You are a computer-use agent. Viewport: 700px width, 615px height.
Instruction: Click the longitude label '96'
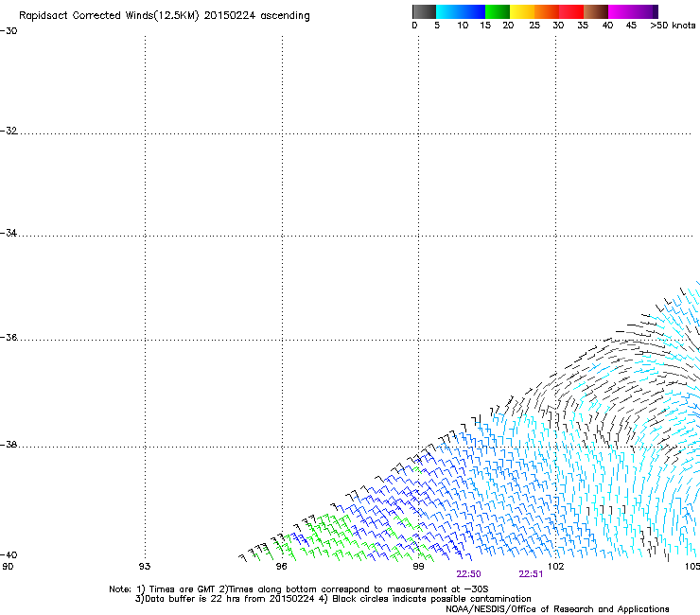pos(281,567)
